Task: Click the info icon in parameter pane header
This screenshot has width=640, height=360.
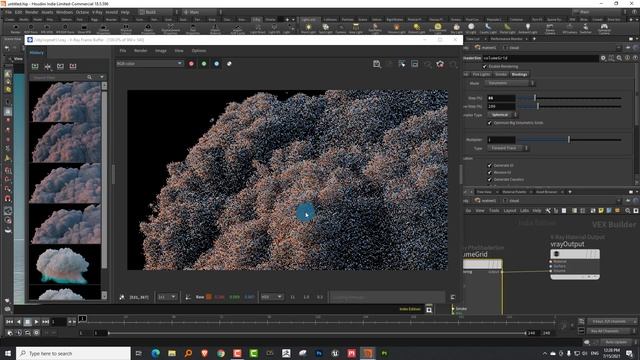Action: (627, 58)
